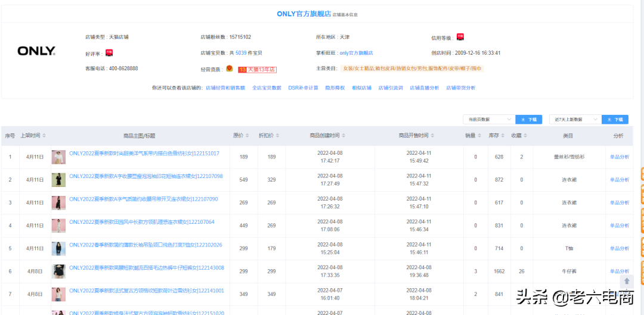Open thumbnail of product 122107064
644x315 pixels.
point(58,226)
